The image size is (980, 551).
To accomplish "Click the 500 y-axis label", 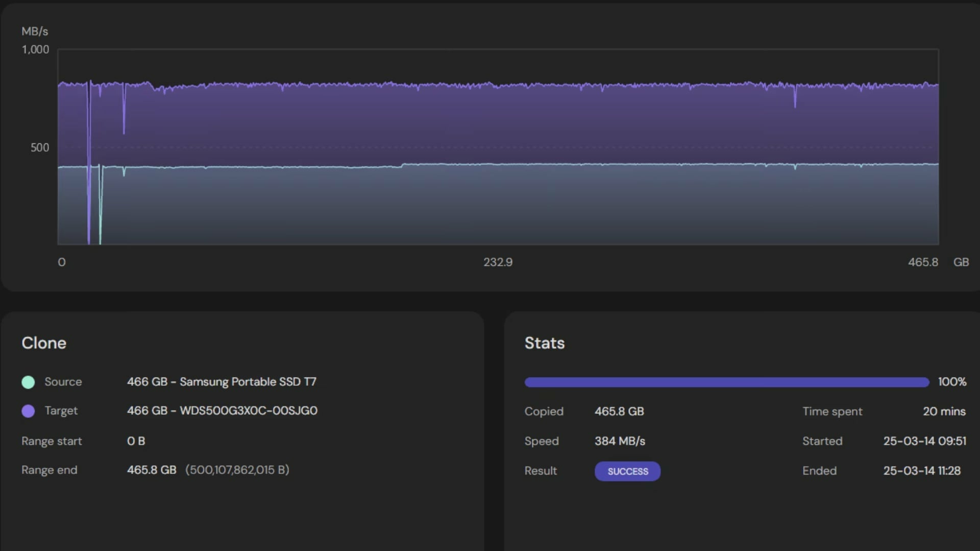I will point(40,147).
